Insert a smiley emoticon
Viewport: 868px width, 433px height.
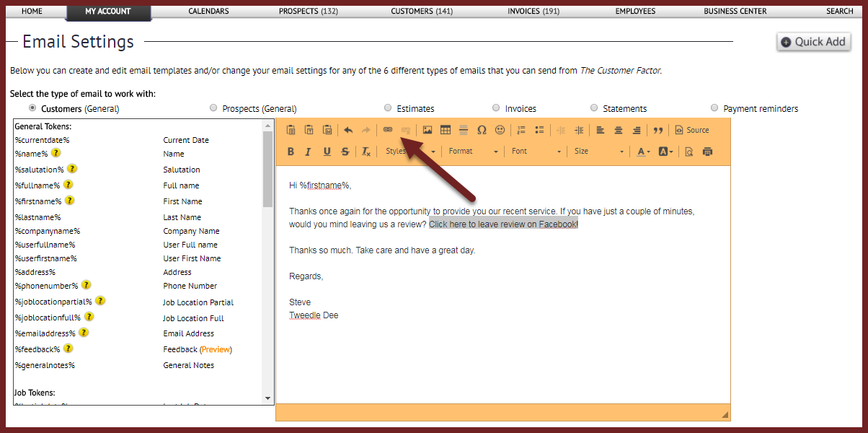pyautogui.click(x=500, y=130)
